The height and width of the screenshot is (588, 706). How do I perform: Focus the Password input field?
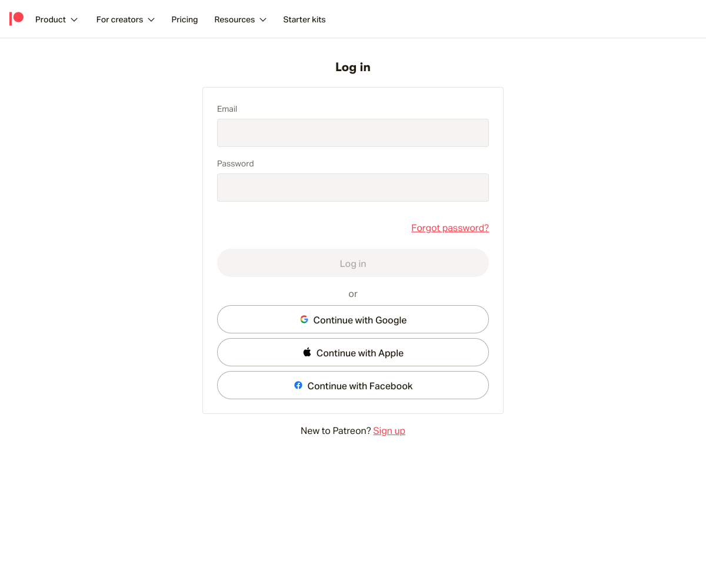(353, 188)
